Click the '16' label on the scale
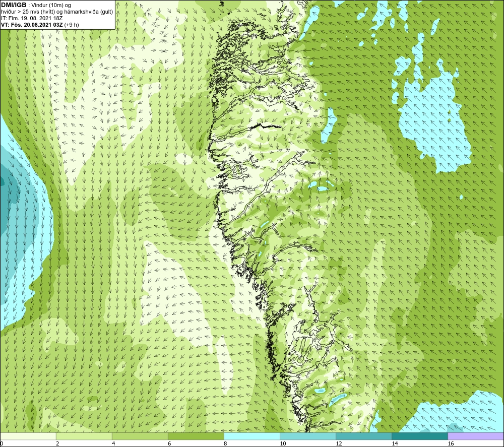The image size is (504, 447). (451, 443)
